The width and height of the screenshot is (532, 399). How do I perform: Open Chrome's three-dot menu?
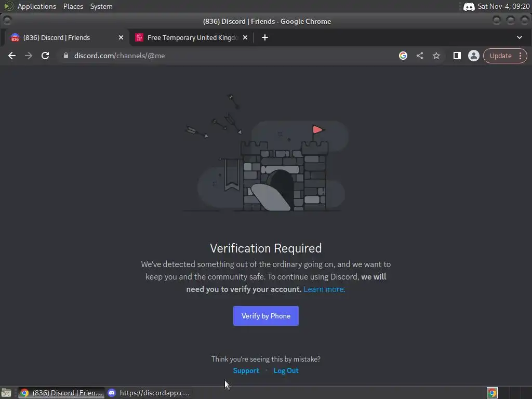[x=520, y=56]
